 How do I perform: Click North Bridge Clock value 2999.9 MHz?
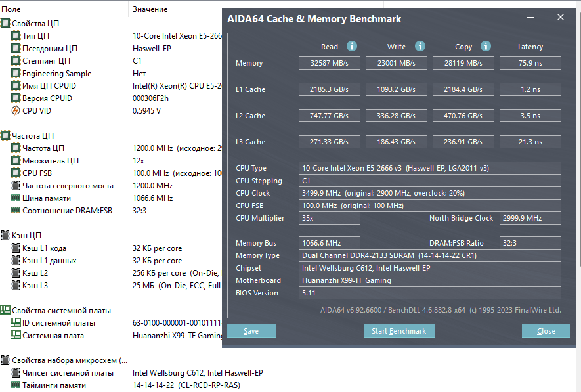(530, 218)
